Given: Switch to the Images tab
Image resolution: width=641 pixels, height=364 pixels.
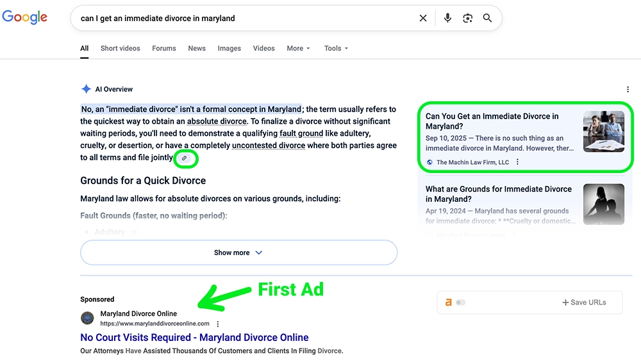Looking at the screenshot, I should tap(229, 48).
